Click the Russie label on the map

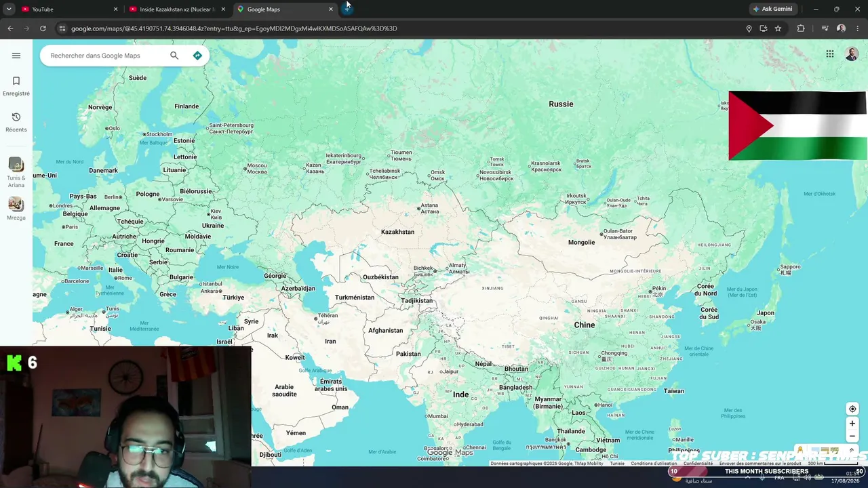pos(561,104)
